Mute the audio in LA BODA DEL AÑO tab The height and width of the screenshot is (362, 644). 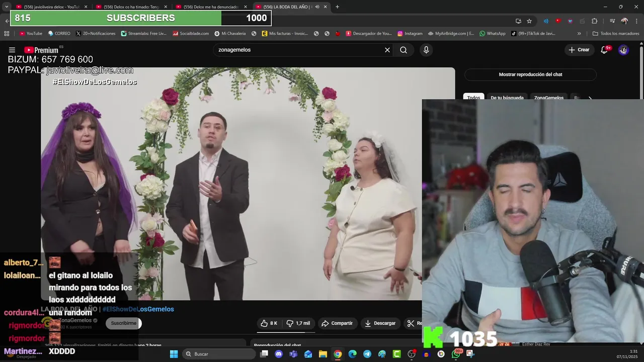coord(317,7)
